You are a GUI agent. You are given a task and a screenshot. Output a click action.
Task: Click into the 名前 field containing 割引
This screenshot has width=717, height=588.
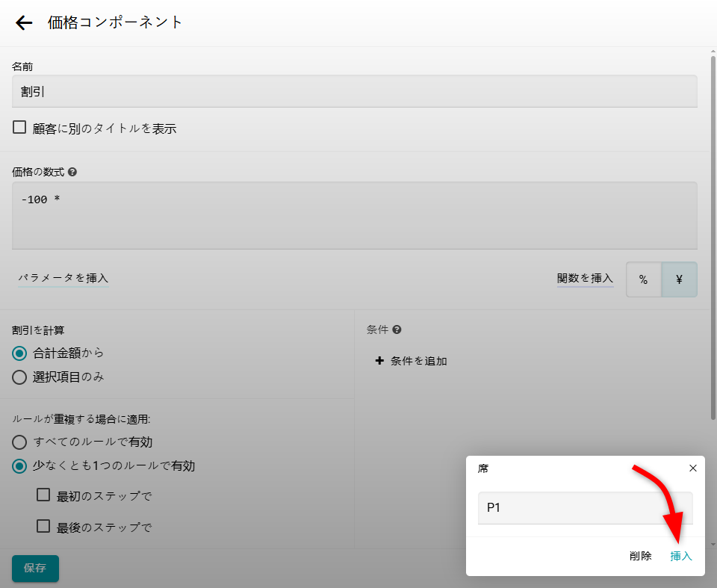tap(354, 91)
